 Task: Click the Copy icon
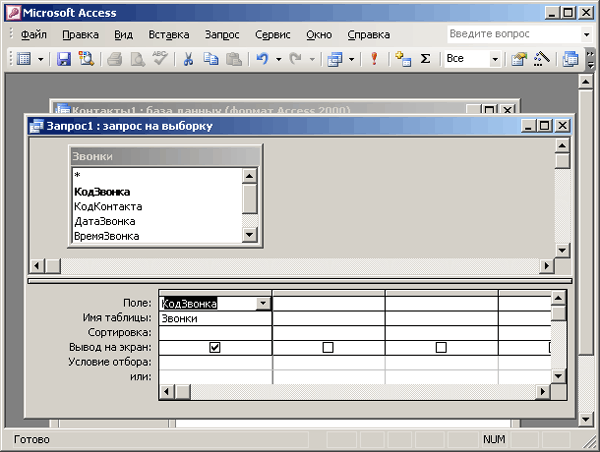(211, 59)
